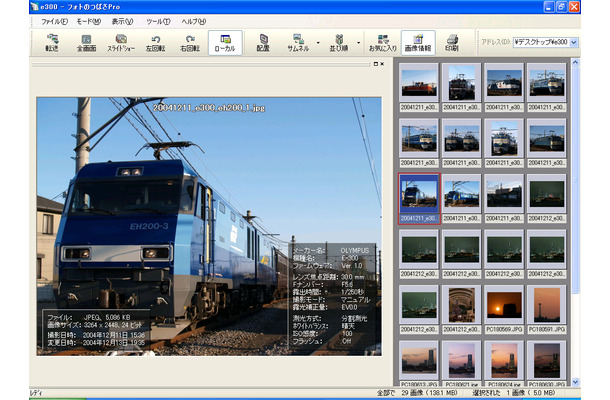The height and width of the screenshot is (400, 610).
Task: Open お気に入り favorites
Action: pyautogui.click(x=383, y=43)
